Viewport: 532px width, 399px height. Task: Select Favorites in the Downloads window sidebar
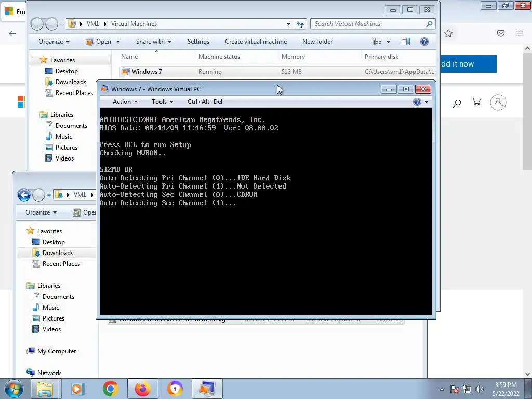[49, 231]
